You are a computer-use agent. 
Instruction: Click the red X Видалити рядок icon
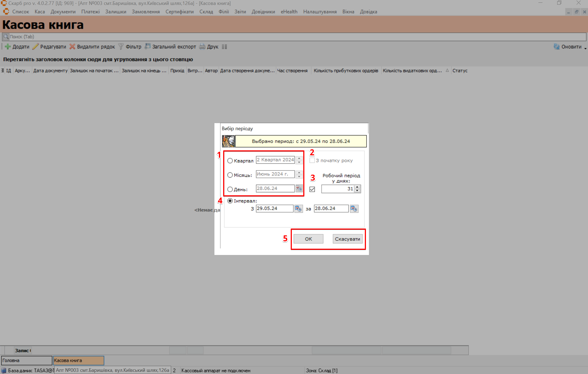pyautogui.click(x=72, y=47)
